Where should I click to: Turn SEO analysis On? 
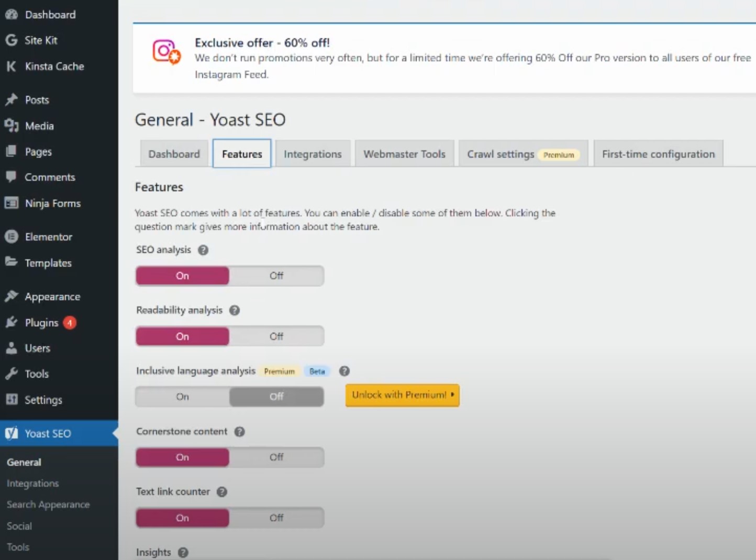(182, 276)
